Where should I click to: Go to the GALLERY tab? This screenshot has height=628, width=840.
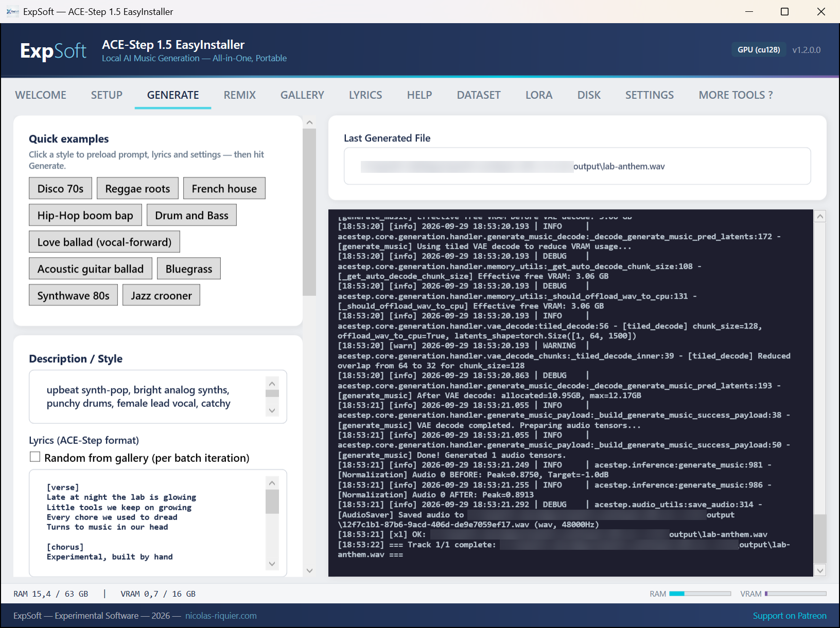302,95
